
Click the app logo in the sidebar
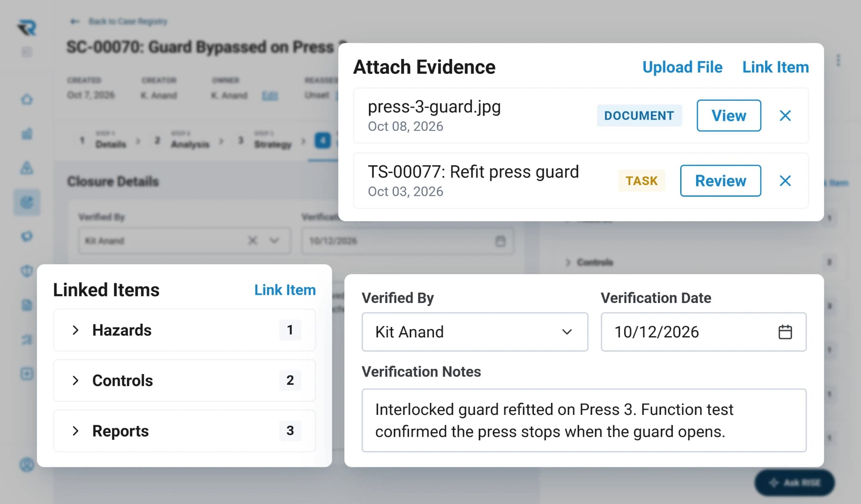[27, 28]
